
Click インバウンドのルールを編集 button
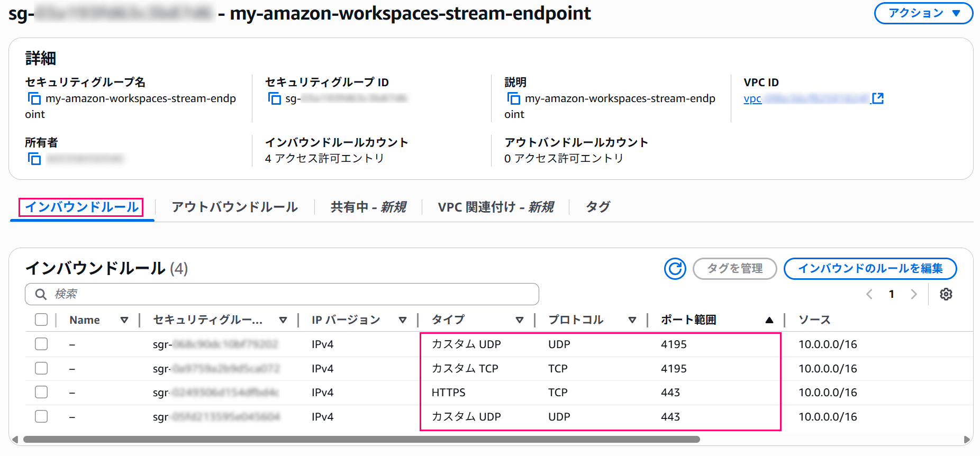(870, 269)
